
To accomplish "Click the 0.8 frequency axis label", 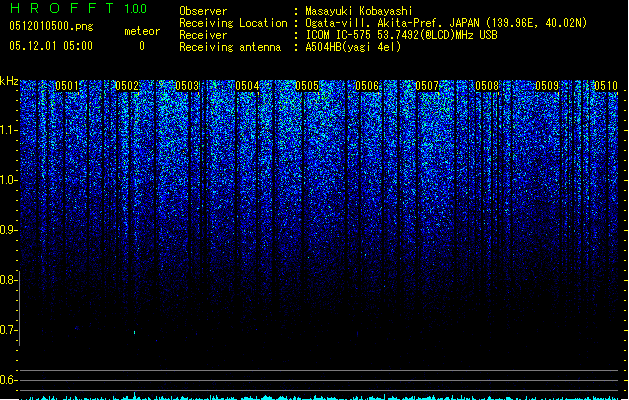I will pos(8,280).
